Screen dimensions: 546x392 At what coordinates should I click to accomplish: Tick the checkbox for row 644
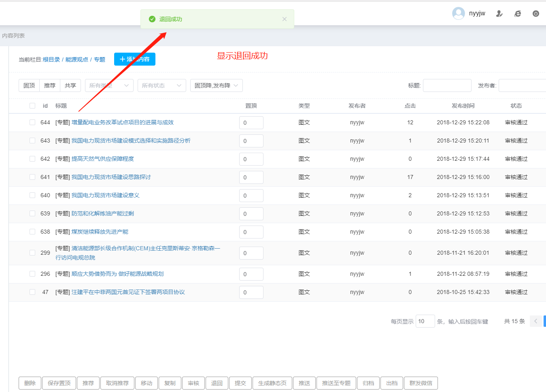pyautogui.click(x=32, y=122)
